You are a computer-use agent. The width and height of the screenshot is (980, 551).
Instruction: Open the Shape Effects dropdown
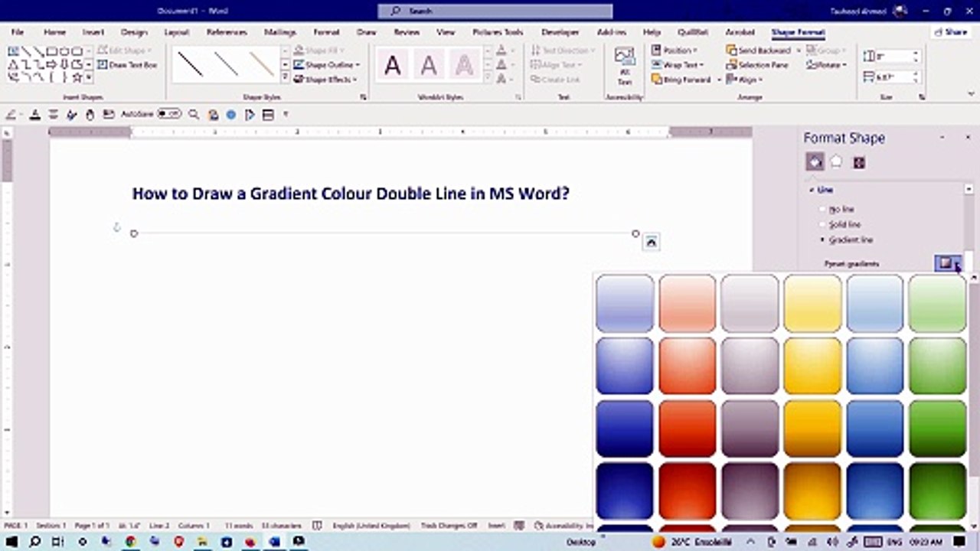pos(325,80)
